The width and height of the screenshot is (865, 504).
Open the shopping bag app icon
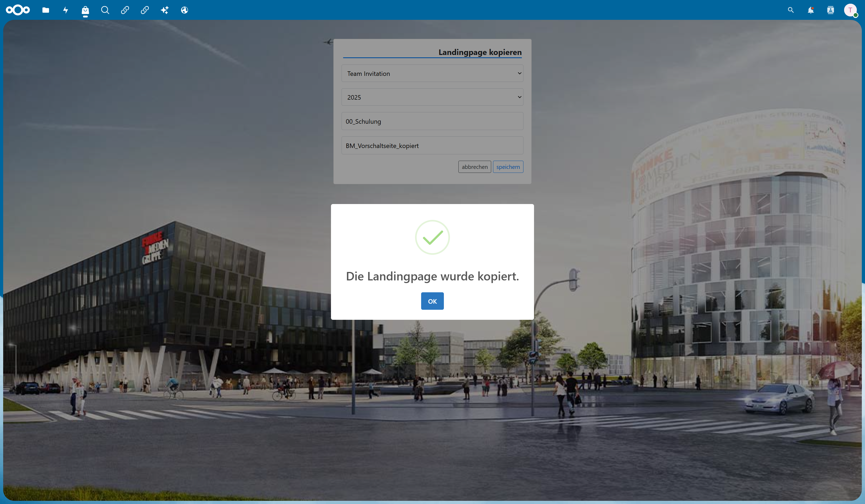coord(85,10)
